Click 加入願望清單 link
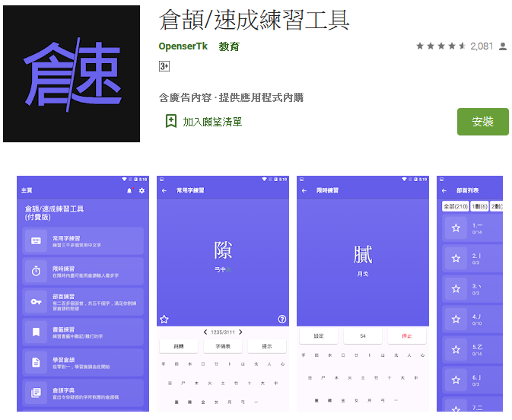 pyautogui.click(x=212, y=122)
